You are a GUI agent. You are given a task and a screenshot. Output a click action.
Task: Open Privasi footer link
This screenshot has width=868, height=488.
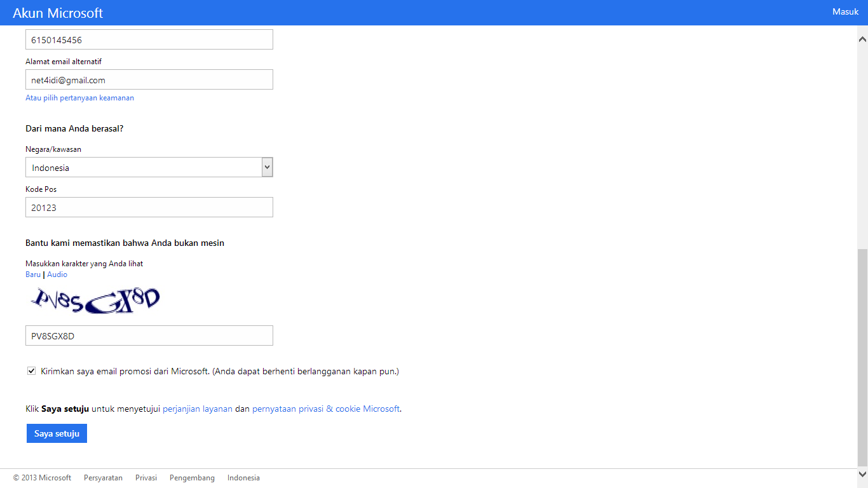[x=146, y=478]
